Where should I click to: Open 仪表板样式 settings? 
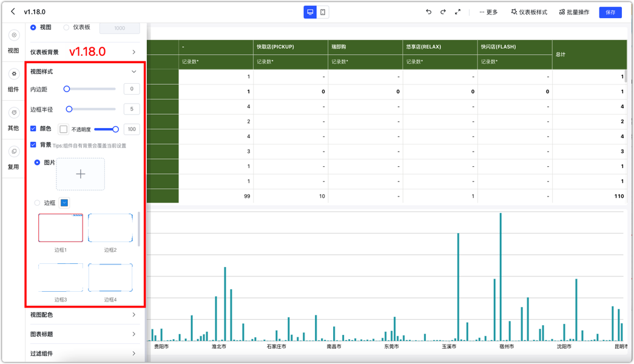pos(529,12)
